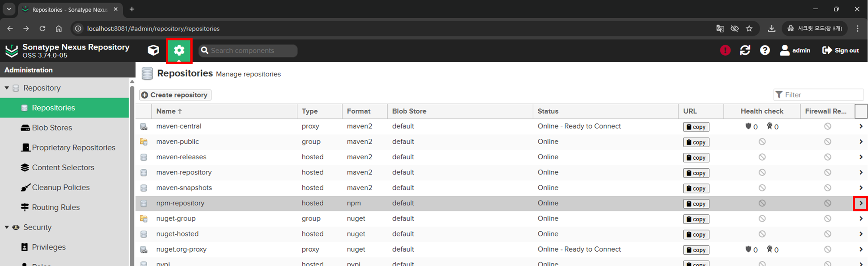Image resolution: width=868 pixels, height=266 pixels.
Task: Collapse the Security tree section
Action: click(7, 227)
